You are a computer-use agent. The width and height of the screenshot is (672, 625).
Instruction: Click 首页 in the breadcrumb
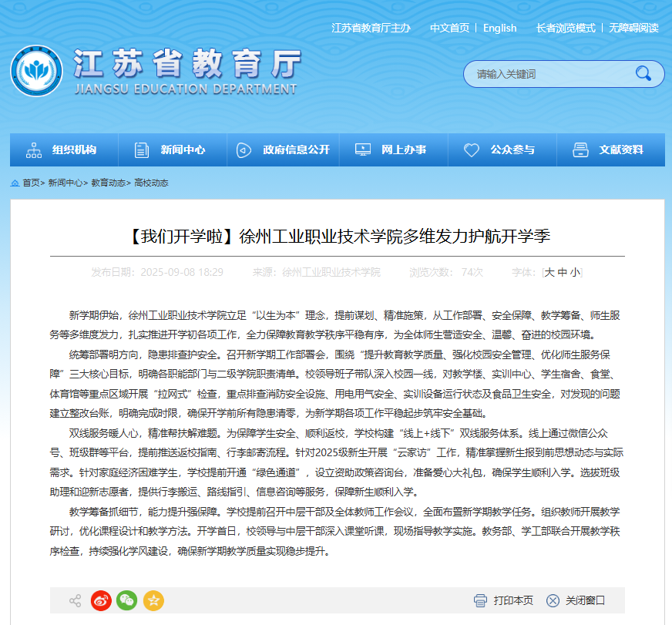[31, 183]
